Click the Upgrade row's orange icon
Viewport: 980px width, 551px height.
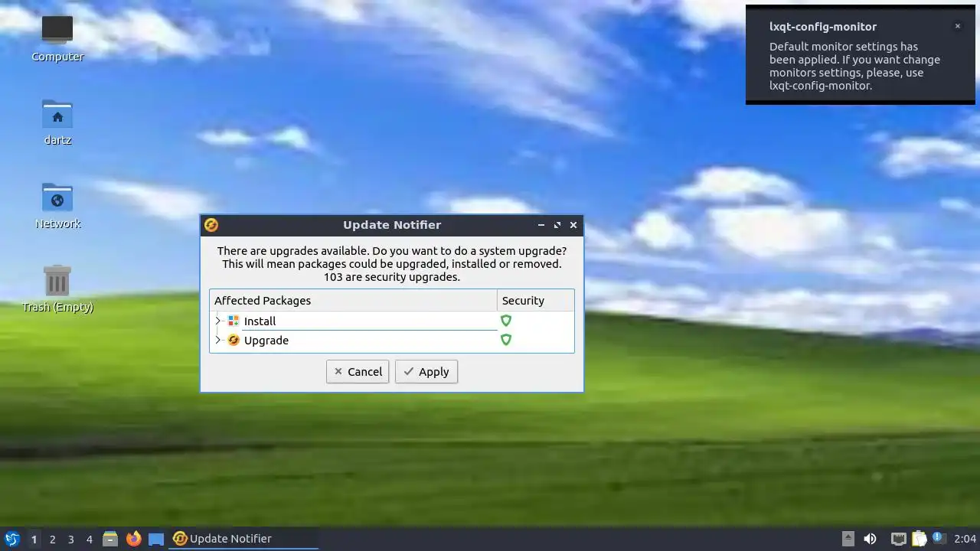(x=234, y=340)
